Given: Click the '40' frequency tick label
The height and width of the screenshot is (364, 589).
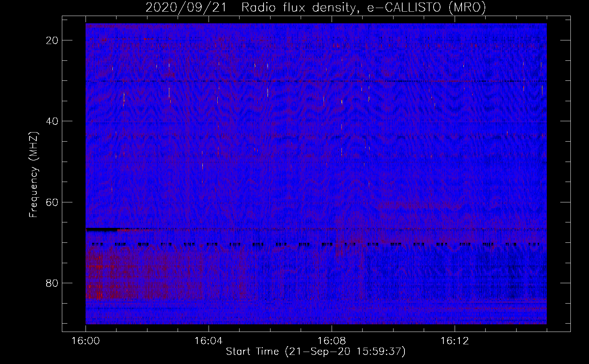Looking at the screenshot, I should tap(52, 121).
